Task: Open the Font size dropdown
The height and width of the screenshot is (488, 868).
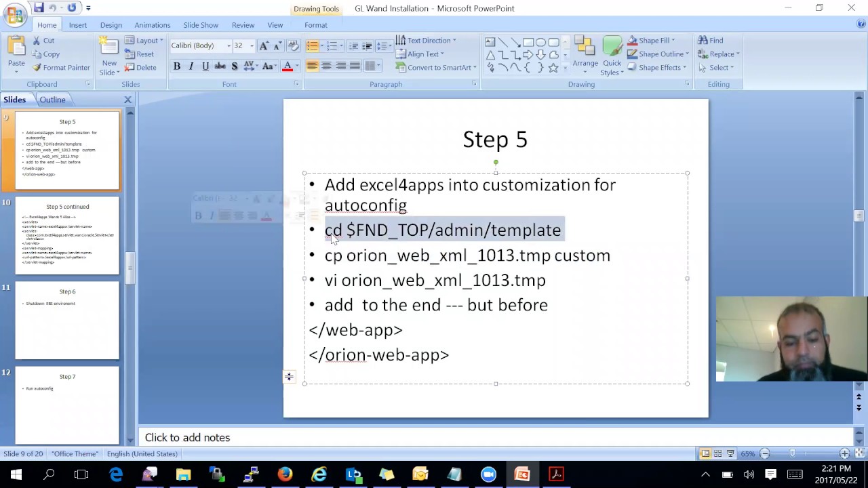Action: (252, 45)
